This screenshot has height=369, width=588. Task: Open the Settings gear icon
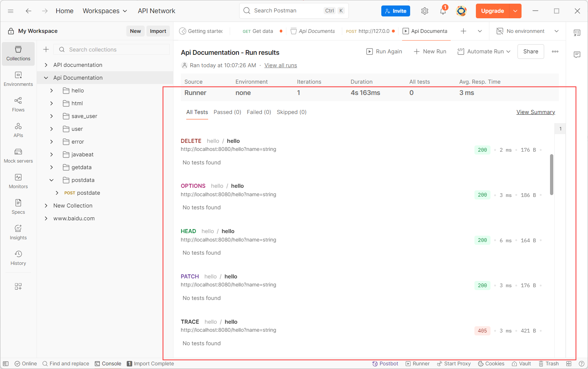(424, 11)
